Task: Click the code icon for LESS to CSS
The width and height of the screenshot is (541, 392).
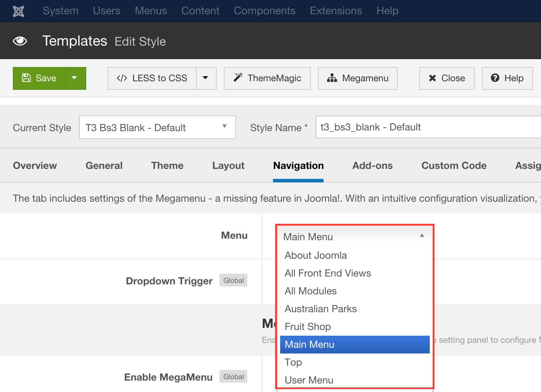Action: (x=122, y=78)
